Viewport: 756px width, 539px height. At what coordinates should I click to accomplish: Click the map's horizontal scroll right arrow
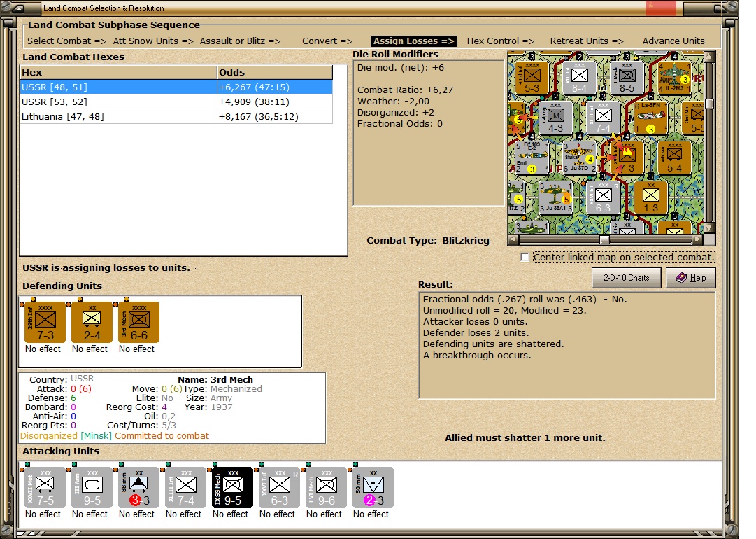point(698,239)
